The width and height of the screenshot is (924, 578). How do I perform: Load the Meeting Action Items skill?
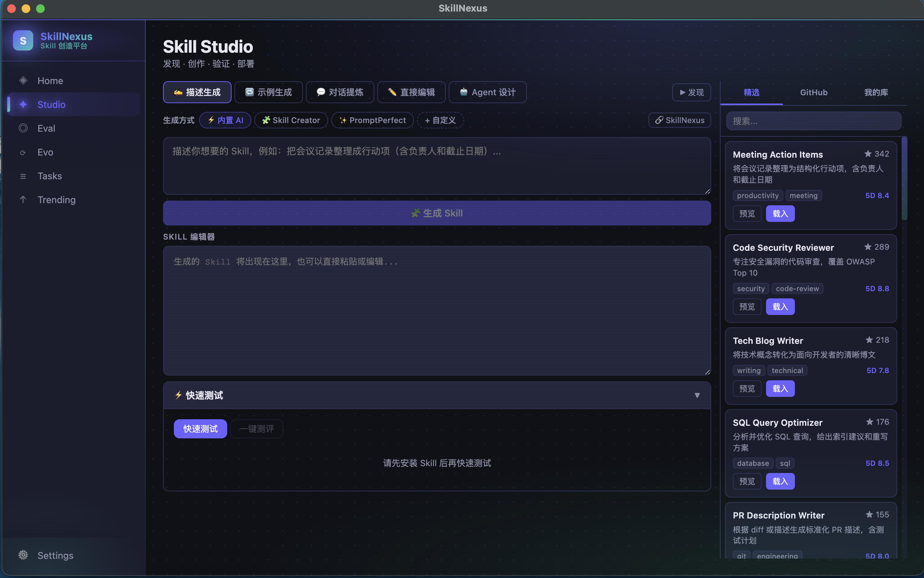(780, 213)
